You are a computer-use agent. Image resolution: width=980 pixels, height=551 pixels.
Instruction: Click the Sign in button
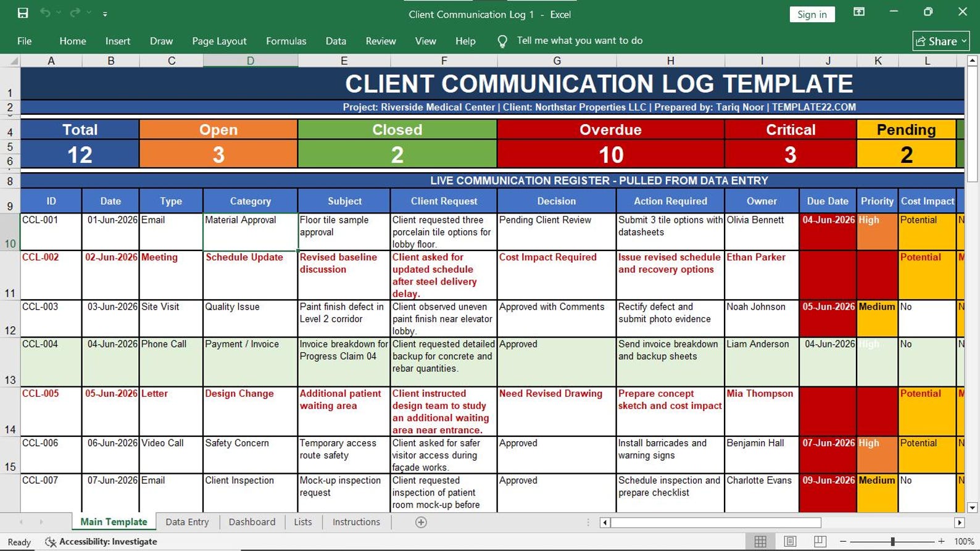812,14
